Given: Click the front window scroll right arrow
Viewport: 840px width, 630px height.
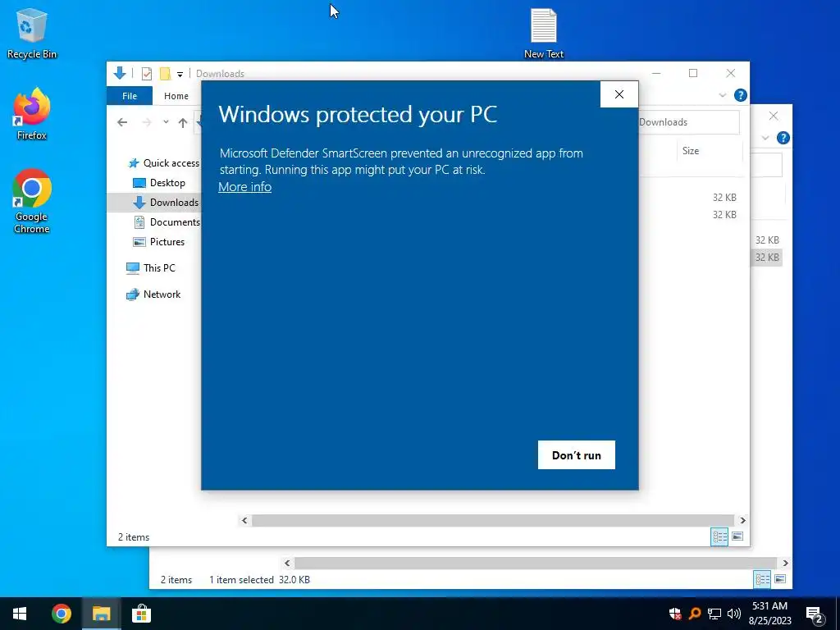Looking at the screenshot, I should (742, 520).
